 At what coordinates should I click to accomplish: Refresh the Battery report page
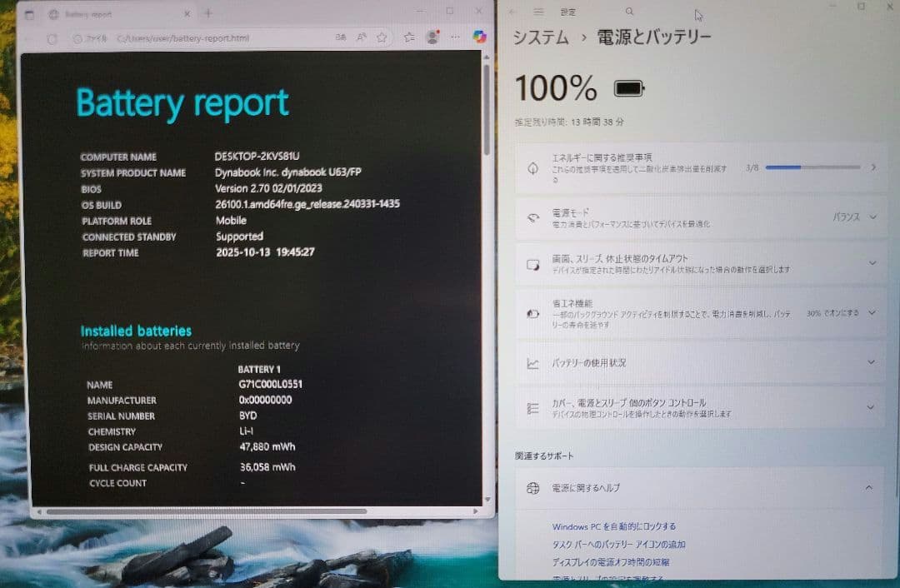[52, 37]
